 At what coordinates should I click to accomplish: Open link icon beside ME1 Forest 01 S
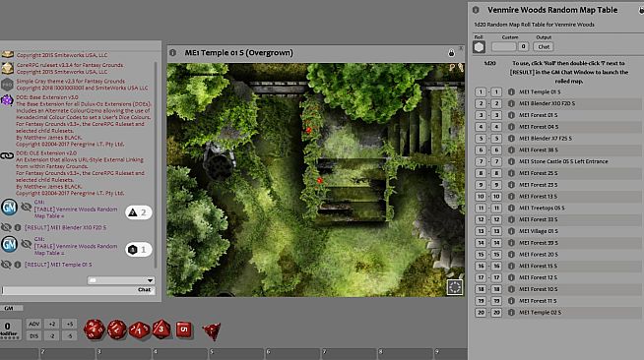pos(511,115)
